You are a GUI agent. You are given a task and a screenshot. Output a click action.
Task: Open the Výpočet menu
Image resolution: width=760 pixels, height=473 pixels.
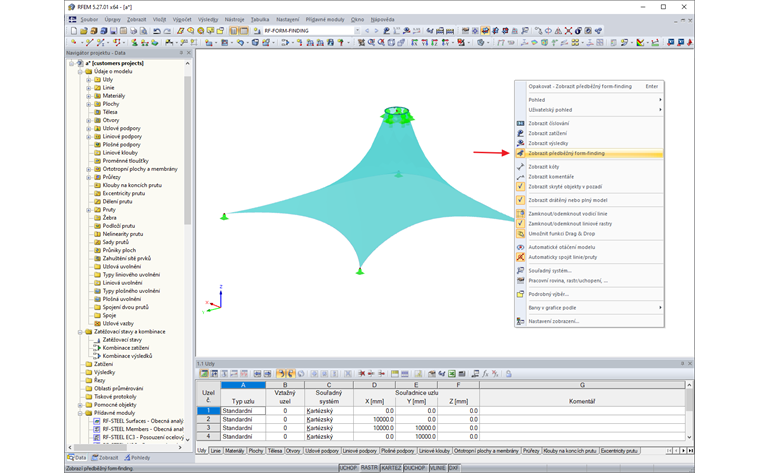182,19
